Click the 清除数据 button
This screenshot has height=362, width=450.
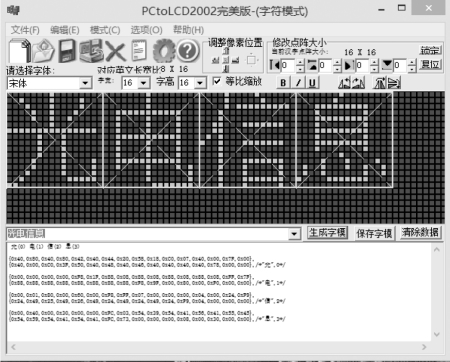420,232
